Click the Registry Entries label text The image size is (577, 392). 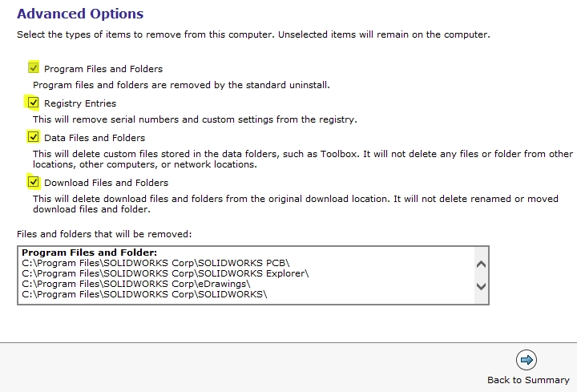coord(80,103)
